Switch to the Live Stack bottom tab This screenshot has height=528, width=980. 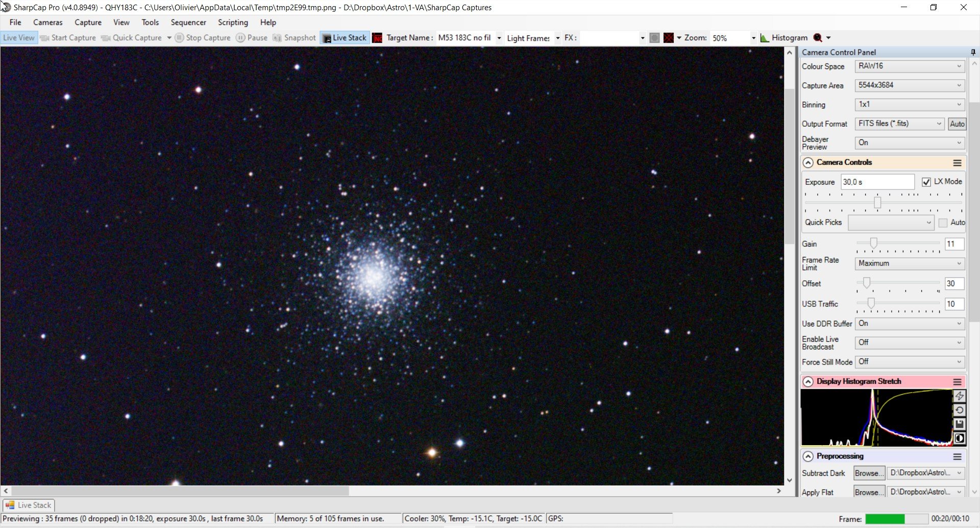click(x=29, y=505)
